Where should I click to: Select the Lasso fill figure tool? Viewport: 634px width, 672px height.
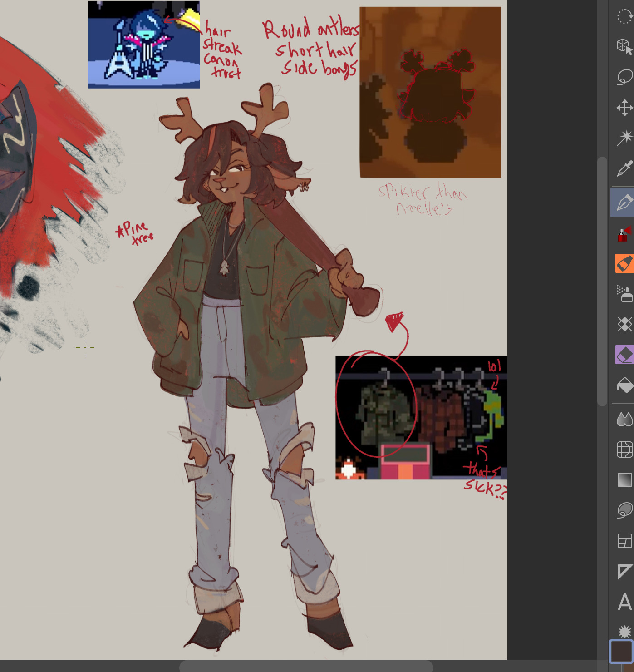tap(624, 510)
